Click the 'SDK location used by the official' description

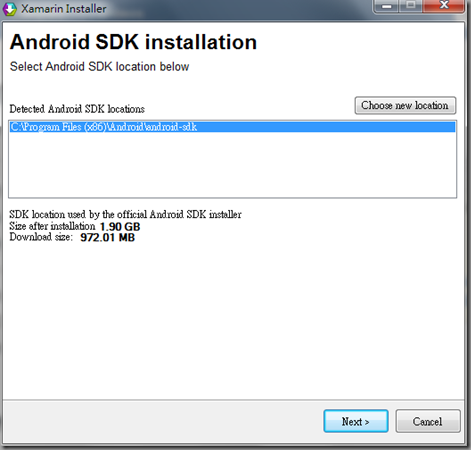[125, 214]
